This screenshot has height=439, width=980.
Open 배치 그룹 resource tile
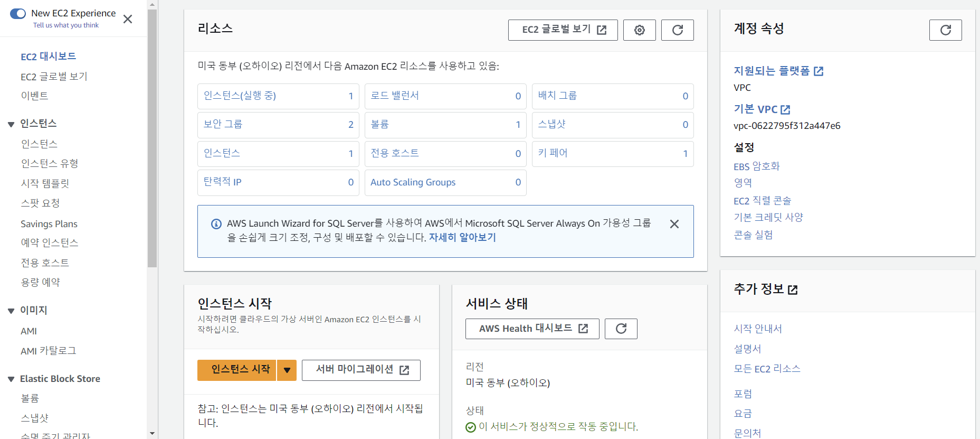point(613,96)
